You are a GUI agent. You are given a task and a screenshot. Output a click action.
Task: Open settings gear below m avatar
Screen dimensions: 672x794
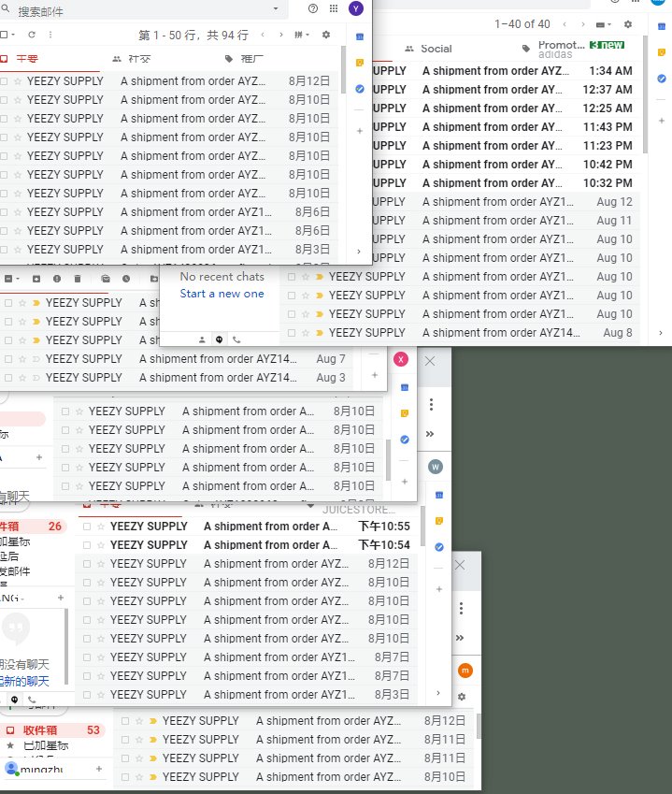(462, 697)
